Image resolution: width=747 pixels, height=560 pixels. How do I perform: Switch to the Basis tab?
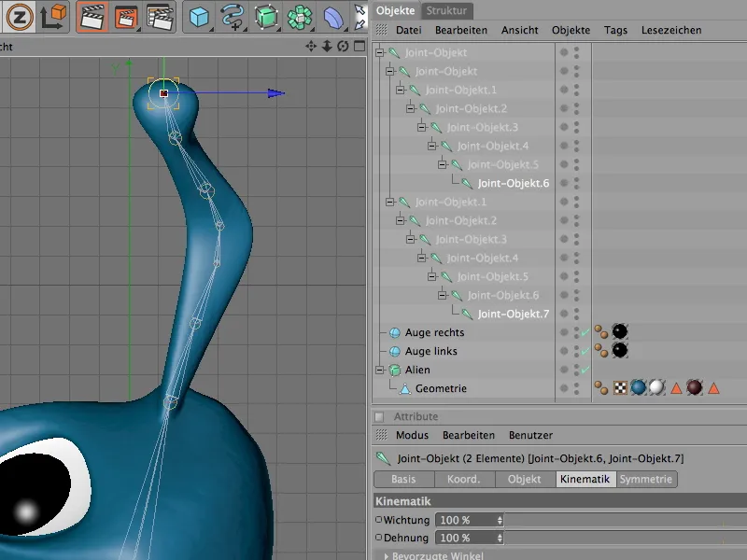pos(404,479)
